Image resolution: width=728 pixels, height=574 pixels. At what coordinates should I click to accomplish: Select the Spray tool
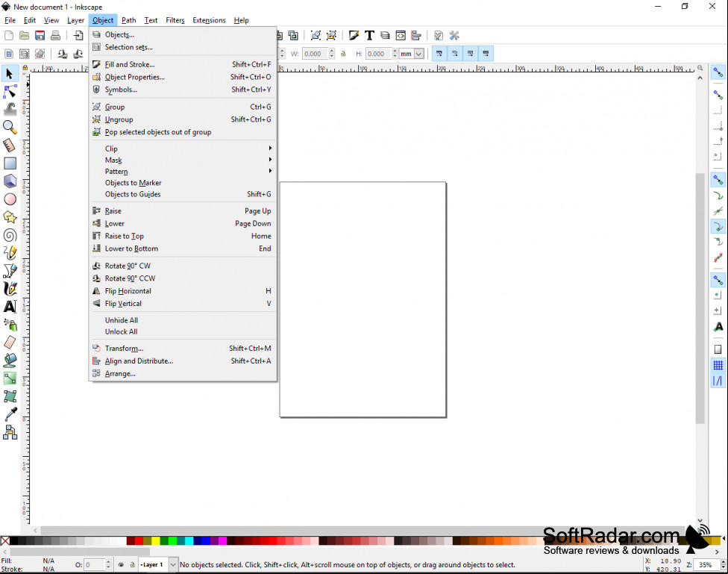pyautogui.click(x=10, y=325)
